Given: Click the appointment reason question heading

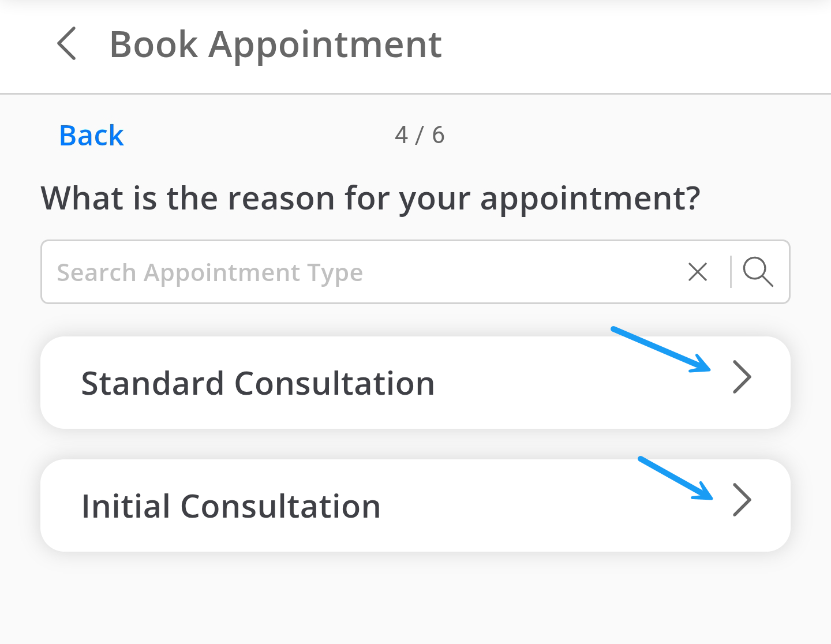Looking at the screenshot, I should pyautogui.click(x=370, y=198).
